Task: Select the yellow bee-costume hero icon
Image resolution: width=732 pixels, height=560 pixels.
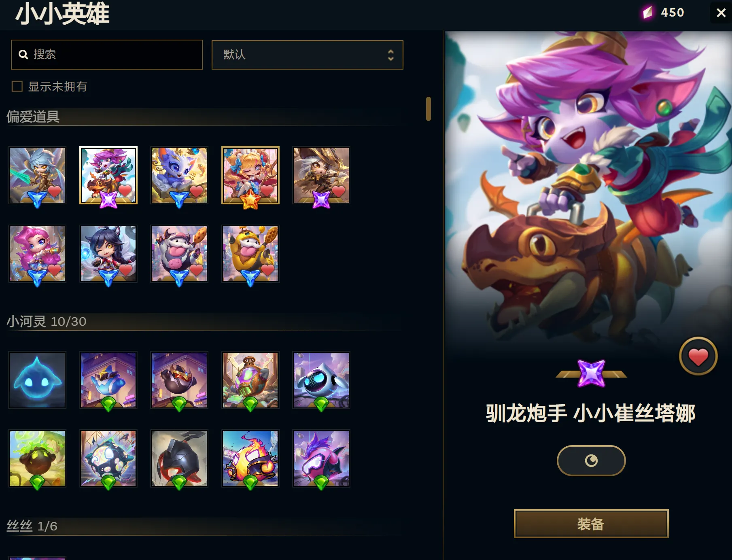Action: 250,254
